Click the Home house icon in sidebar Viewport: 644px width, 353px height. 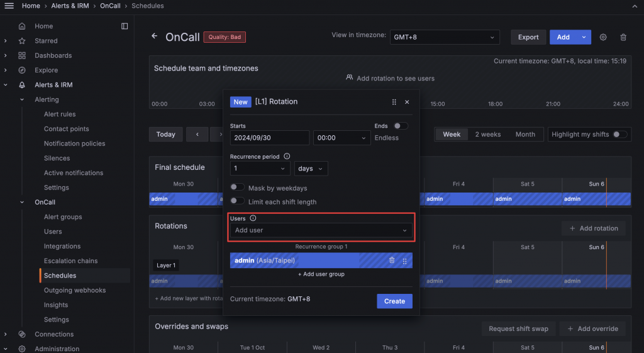click(x=22, y=26)
